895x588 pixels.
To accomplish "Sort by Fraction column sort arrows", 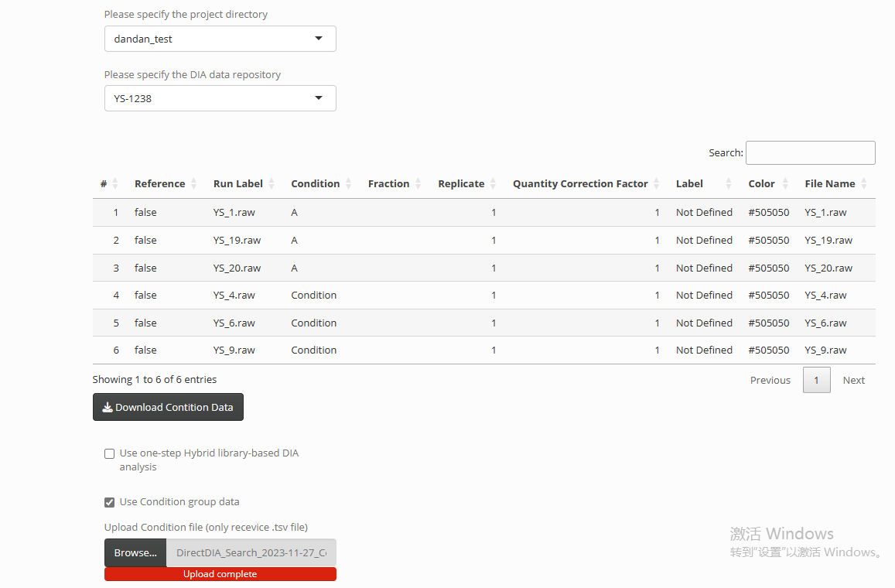I will [418, 184].
